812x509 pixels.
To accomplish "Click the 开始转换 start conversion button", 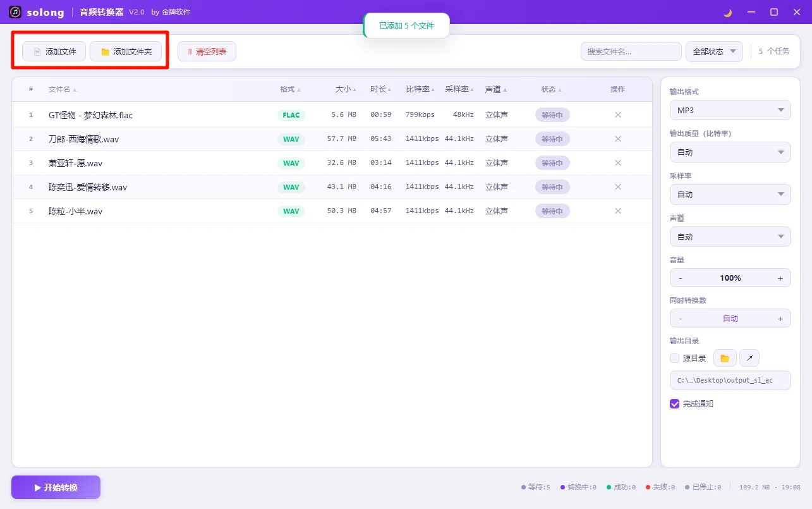I will tap(55, 487).
